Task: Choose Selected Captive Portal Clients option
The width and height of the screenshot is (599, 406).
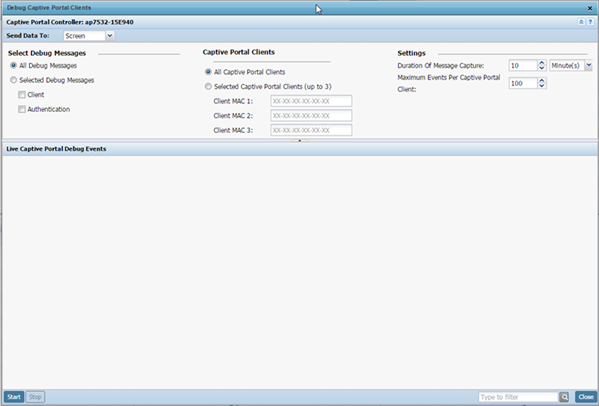Action: click(208, 86)
